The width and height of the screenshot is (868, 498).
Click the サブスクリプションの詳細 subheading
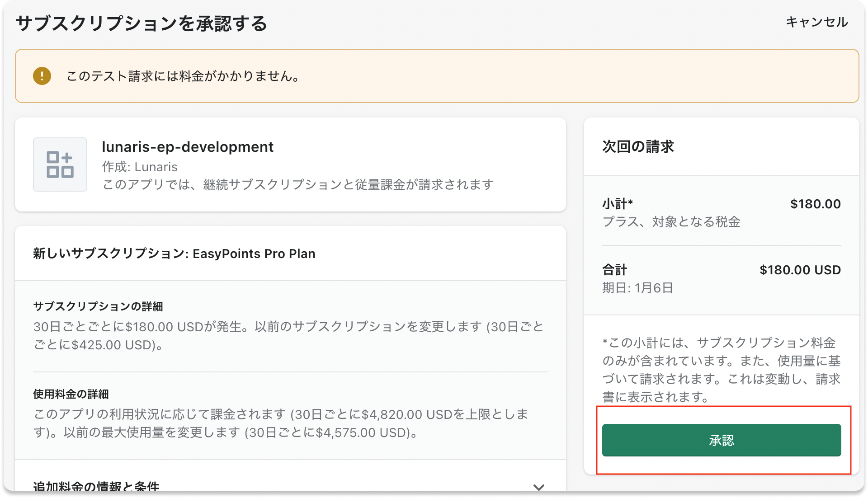tap(98, 306)
